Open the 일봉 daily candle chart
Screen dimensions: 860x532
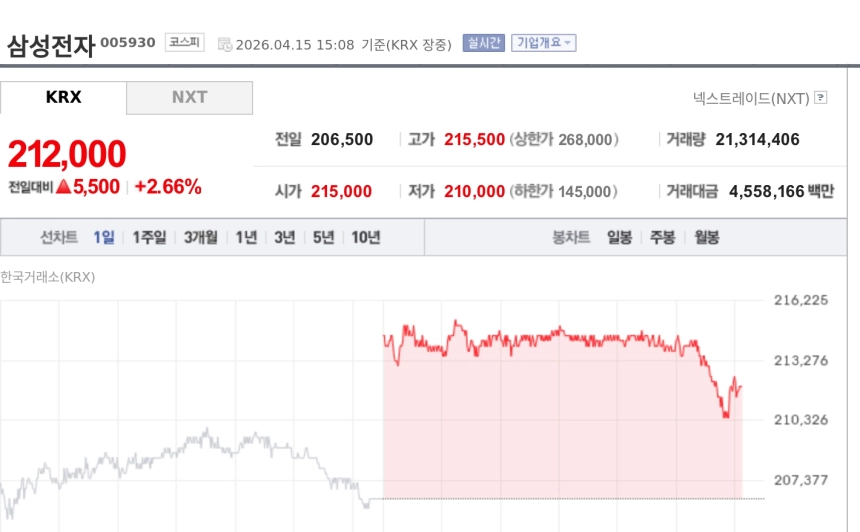[619, 237]
